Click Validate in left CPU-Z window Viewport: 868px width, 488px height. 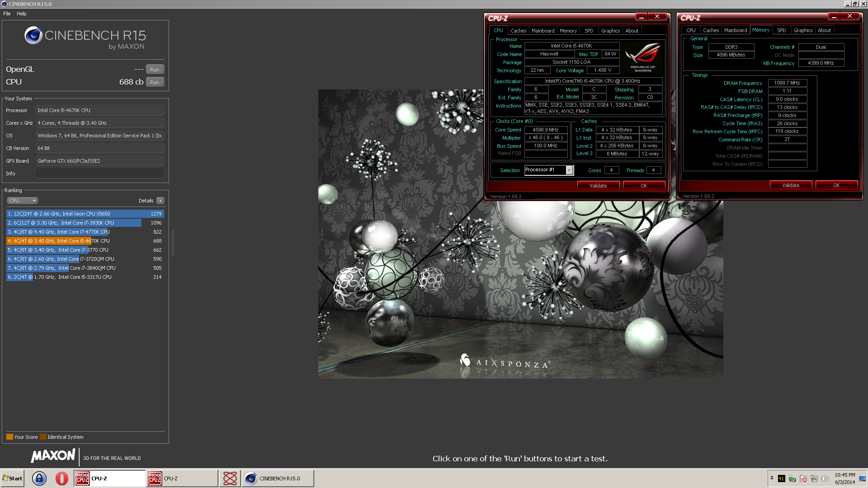click(x=598, y=186)
